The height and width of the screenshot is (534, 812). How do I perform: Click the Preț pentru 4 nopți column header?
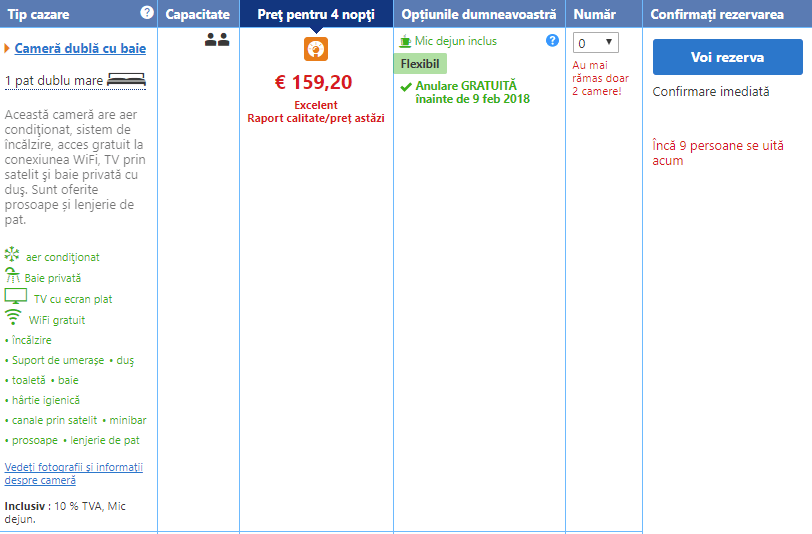315,14
